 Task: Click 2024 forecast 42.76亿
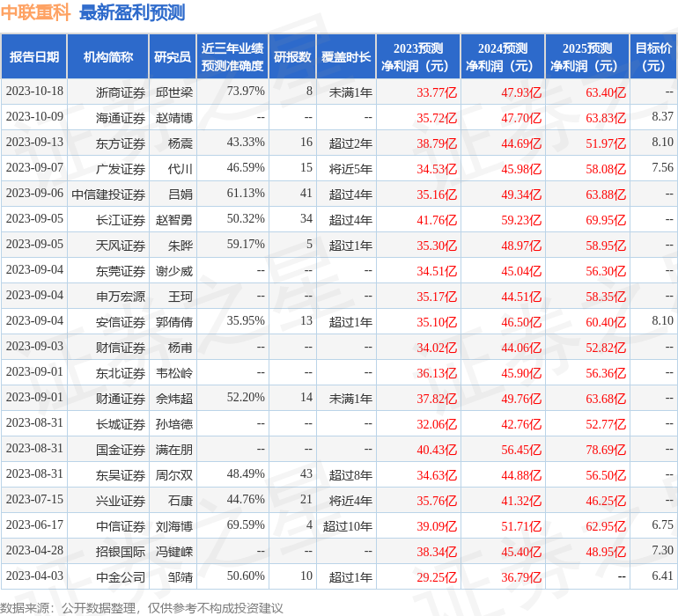point(521,423)
